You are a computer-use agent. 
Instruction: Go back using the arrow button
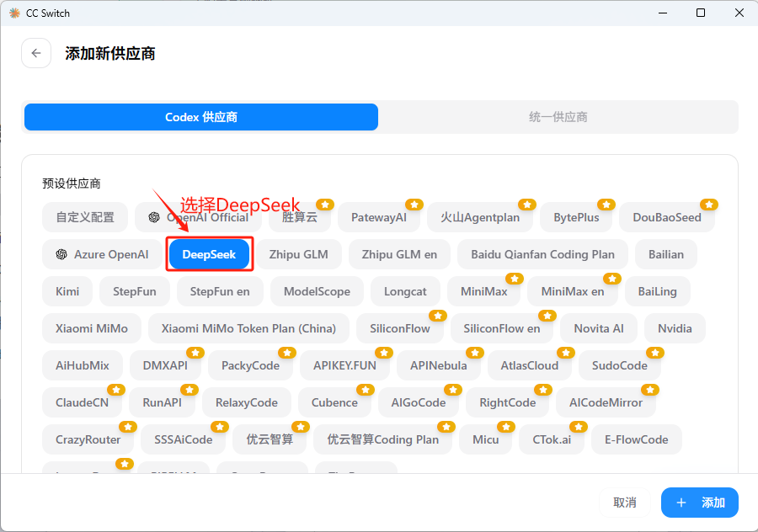tap(36, 53)
